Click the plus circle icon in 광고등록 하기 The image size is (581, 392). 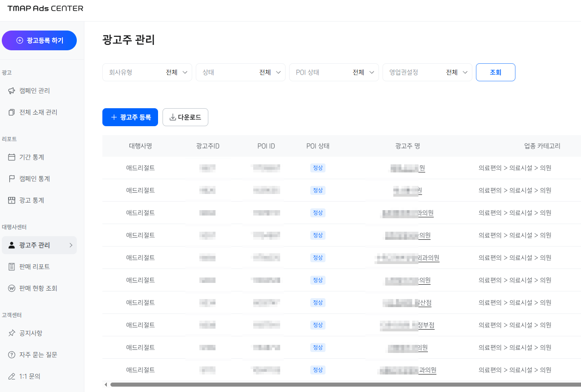pos(19,40)
